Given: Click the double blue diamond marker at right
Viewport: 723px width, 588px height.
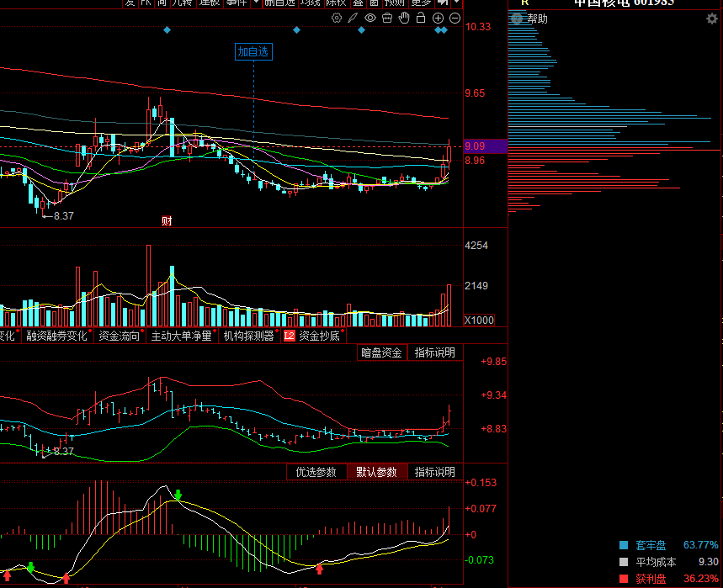Looking at the screenshot, I should (441, 30).
